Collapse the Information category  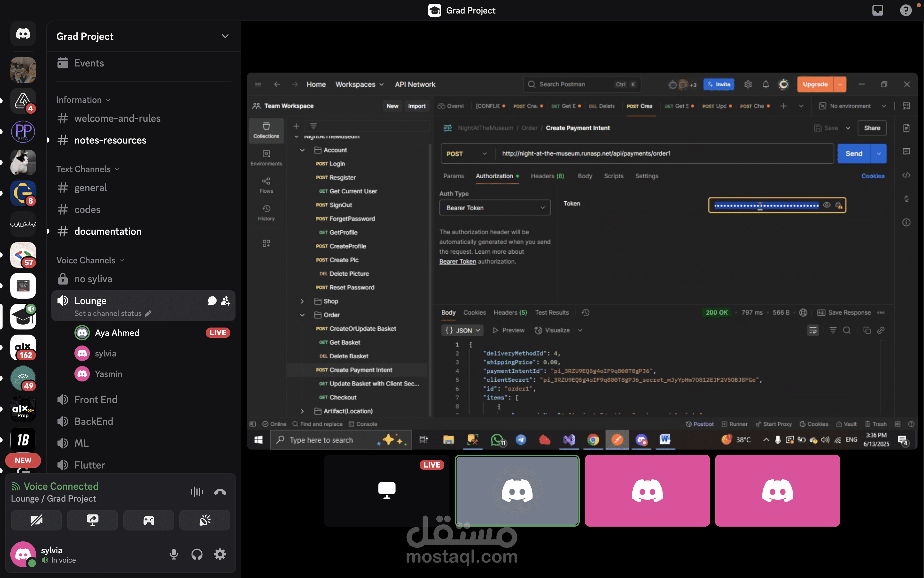(x=84, y=100)
